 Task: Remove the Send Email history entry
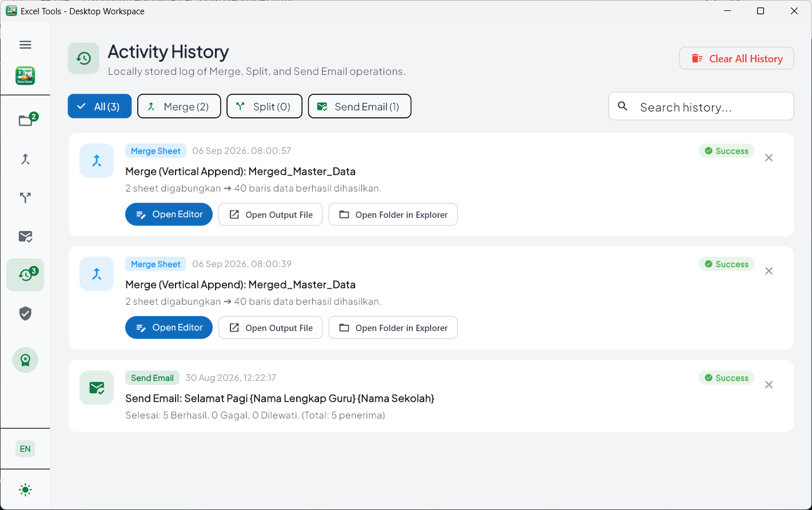pyautogui.click(x=769, y=385)
